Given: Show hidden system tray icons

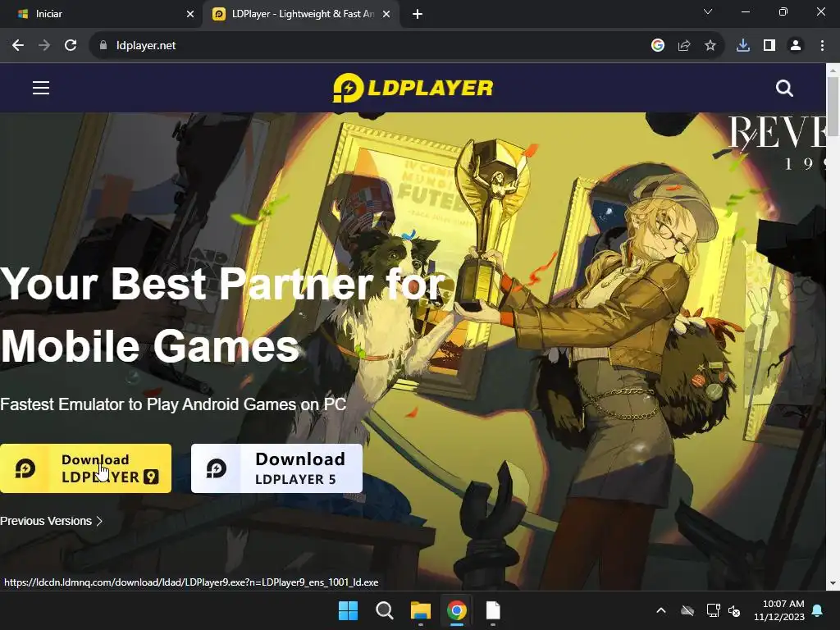Looking at the screenshot, I should coord(661,610).
